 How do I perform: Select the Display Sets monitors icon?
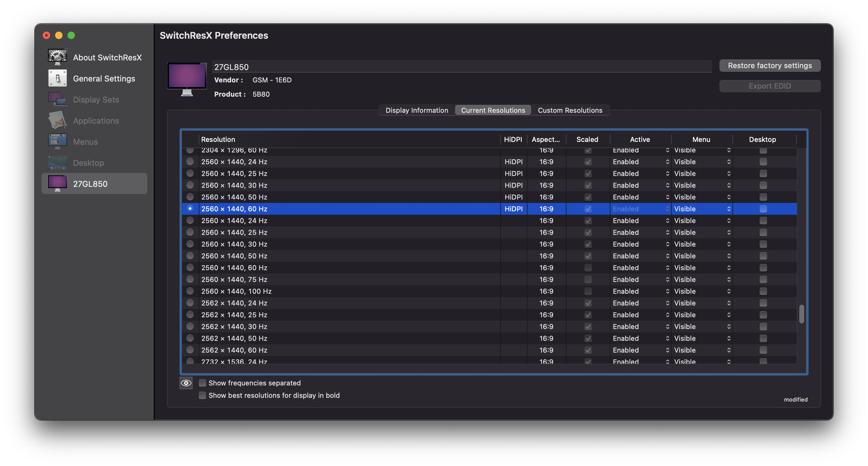click(x=57, y=99)
